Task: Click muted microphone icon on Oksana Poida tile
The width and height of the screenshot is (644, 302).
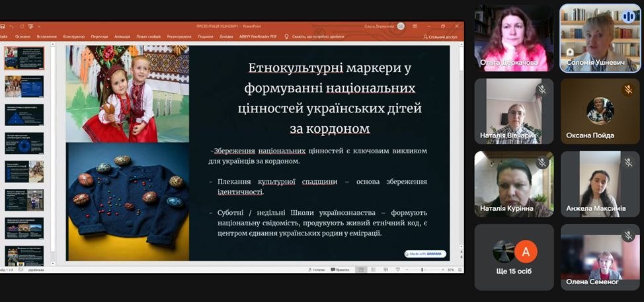Action: pos(627,89)
